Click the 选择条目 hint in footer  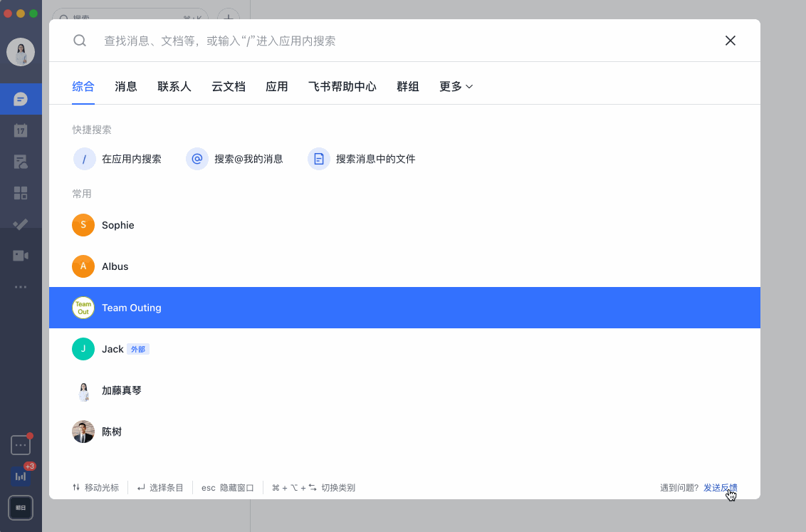(160, 487)
